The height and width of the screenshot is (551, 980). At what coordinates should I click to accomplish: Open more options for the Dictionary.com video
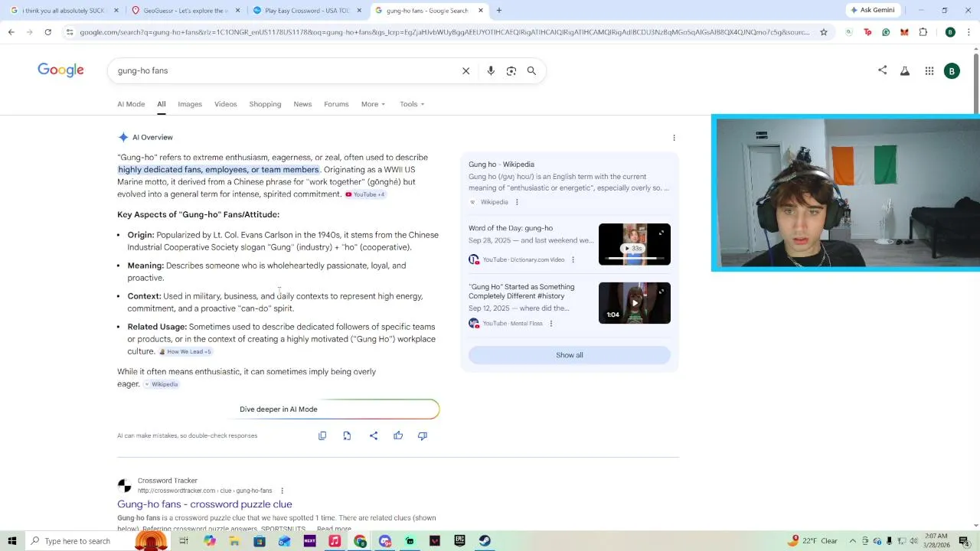pos(573,259)
